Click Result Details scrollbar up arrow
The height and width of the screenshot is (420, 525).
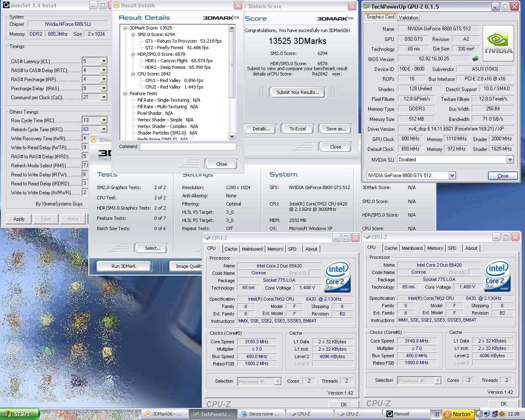point(232,28)
